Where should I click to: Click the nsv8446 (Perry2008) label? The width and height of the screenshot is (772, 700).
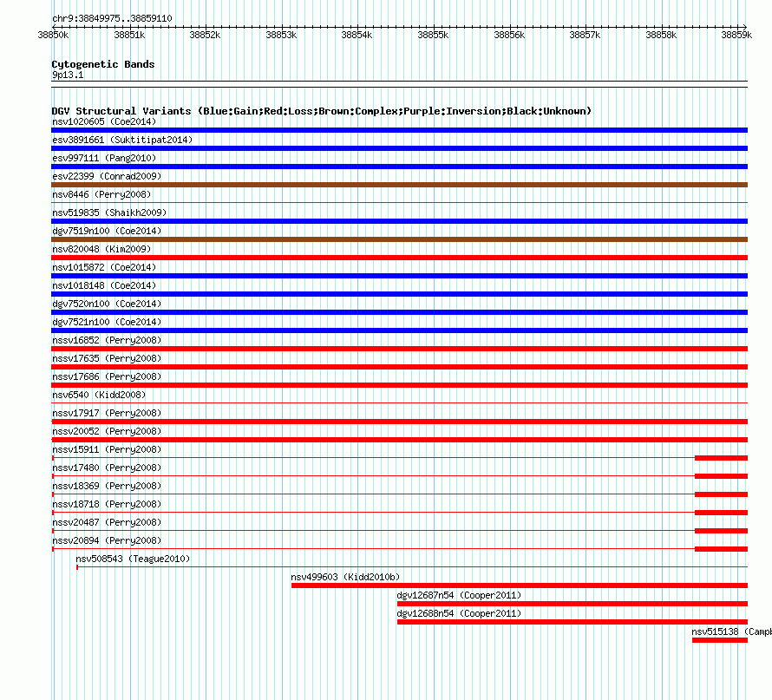[101, 194]
